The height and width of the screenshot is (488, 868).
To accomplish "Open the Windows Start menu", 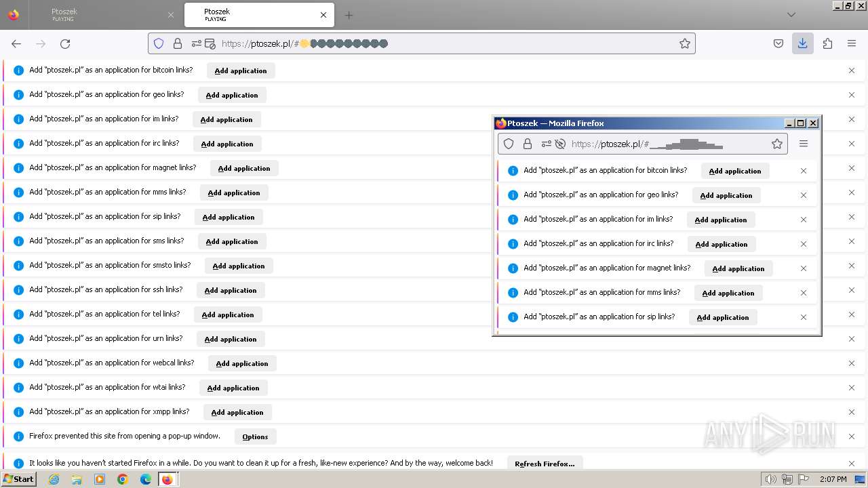I will click(x=18, y=479).
